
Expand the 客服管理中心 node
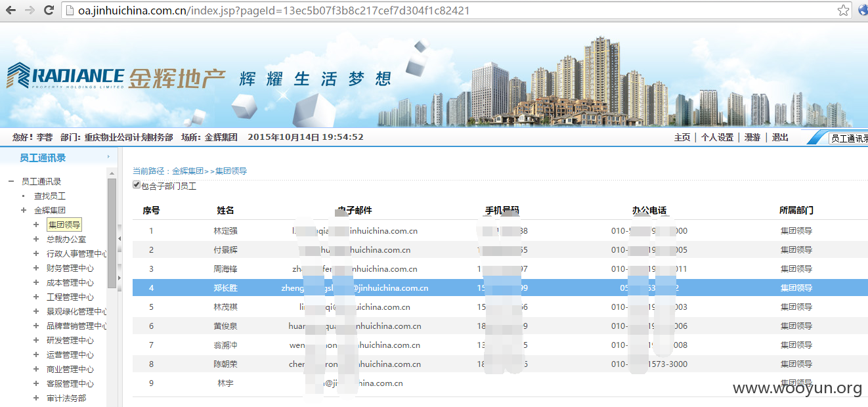pyautogui.click(x=36, y=383)
